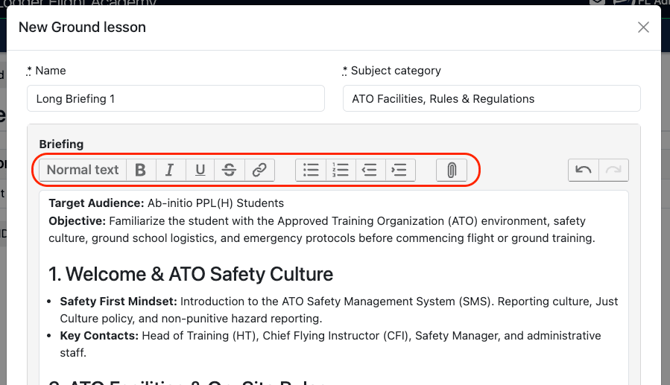Image resolution: width=670 pixels, height=385 pixels.
Task: Insert a hyperlink with link icon
Action: click(259, 170)
